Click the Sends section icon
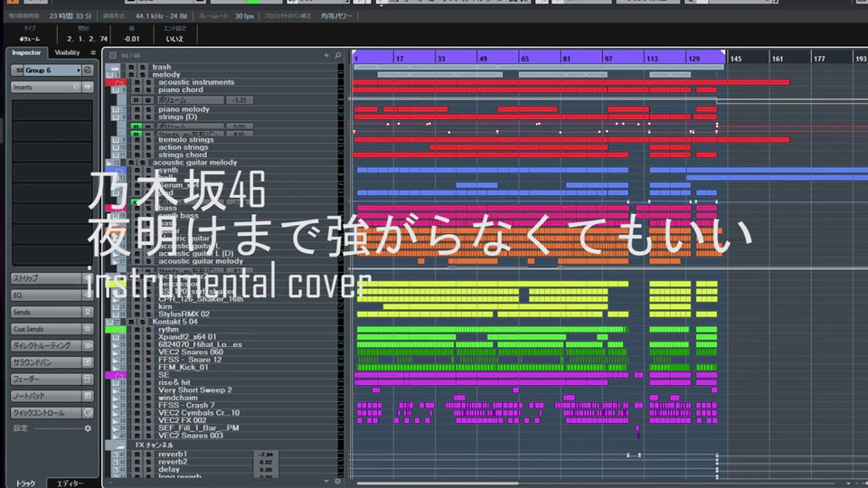 88,312
